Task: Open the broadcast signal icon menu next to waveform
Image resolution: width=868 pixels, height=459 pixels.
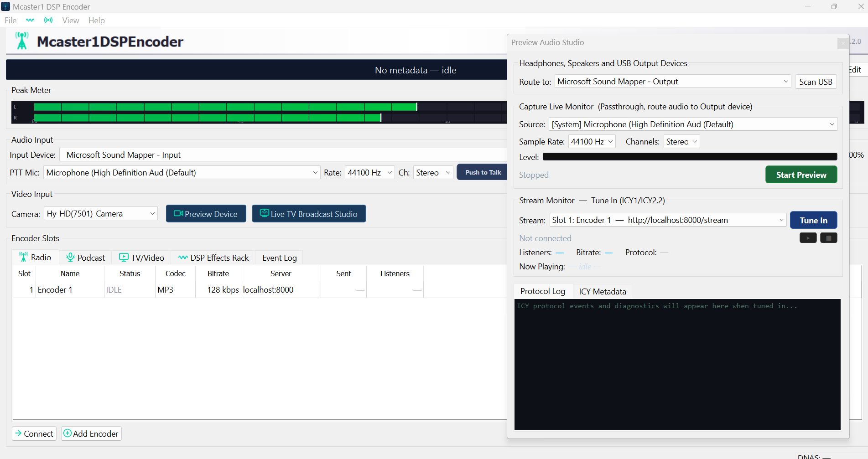Action: [x=48, y=20]
